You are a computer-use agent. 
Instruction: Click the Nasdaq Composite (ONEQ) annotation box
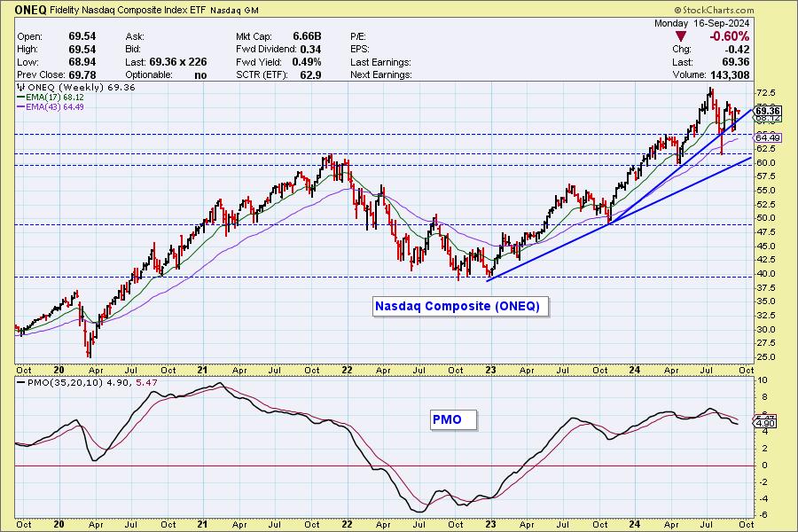(460, 307)
